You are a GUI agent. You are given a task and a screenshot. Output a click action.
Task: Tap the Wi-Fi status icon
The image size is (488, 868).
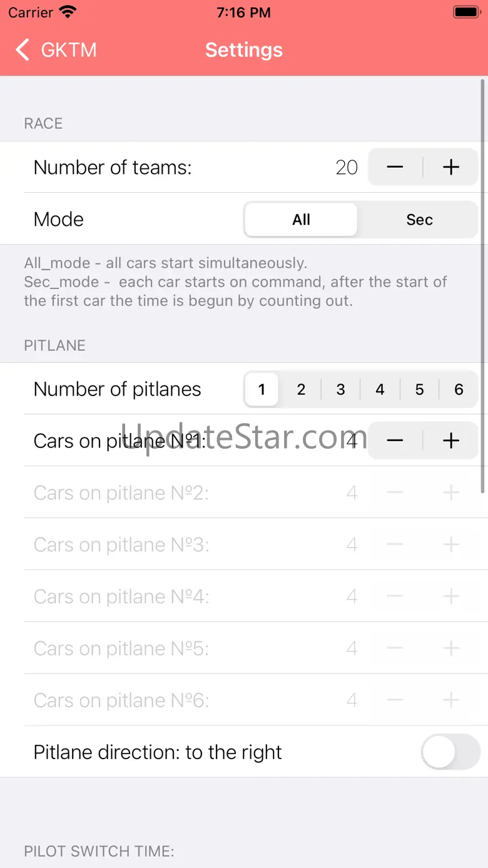[x=68, y=13]
